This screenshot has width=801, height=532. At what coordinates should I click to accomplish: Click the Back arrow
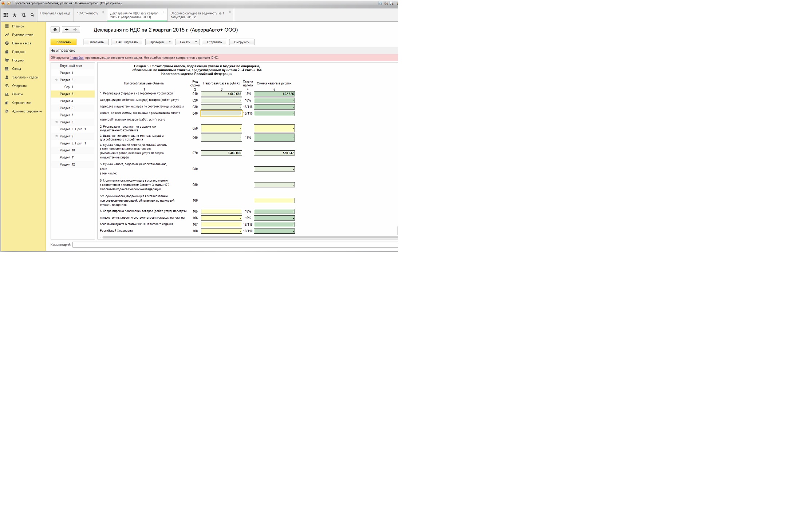pos(67,29)
